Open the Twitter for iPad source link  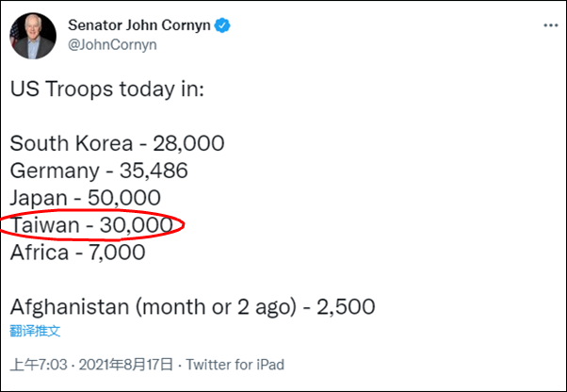pyautogui.click(x=235, y=365)
